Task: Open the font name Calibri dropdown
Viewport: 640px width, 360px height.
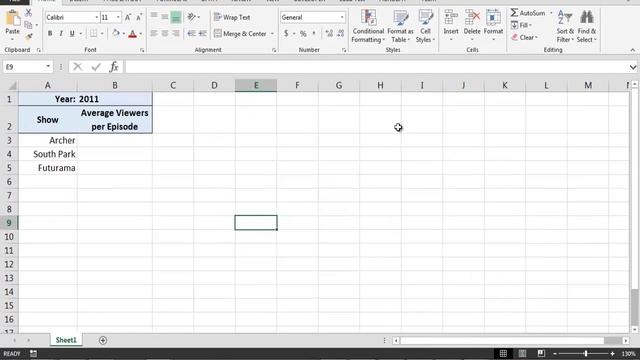Action: pyautogui.click(x=97, y=17)
